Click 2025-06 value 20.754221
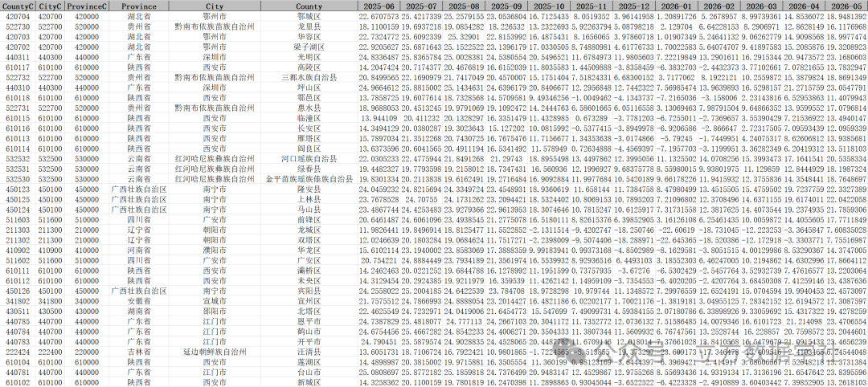 379,260
